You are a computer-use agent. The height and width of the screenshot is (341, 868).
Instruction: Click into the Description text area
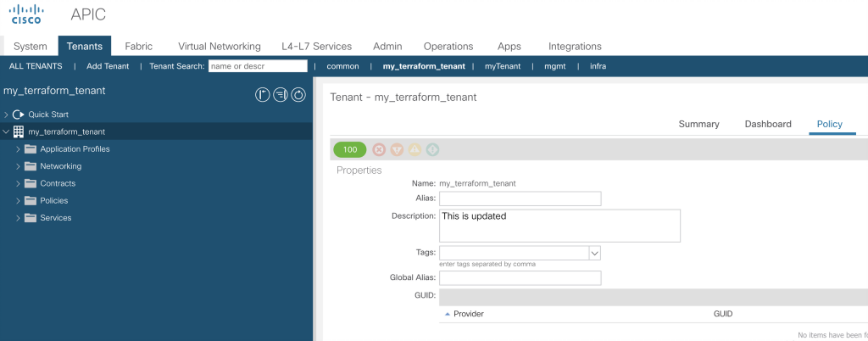pos(559,226)
